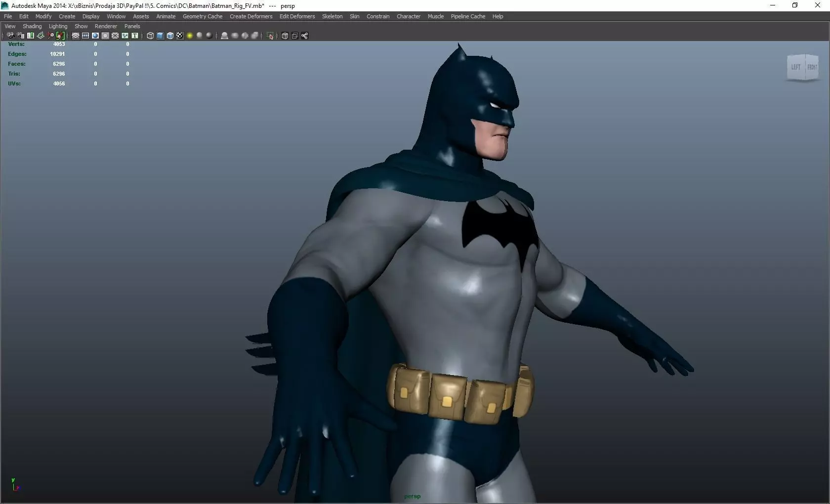Open the Skeleton menu

332,16
